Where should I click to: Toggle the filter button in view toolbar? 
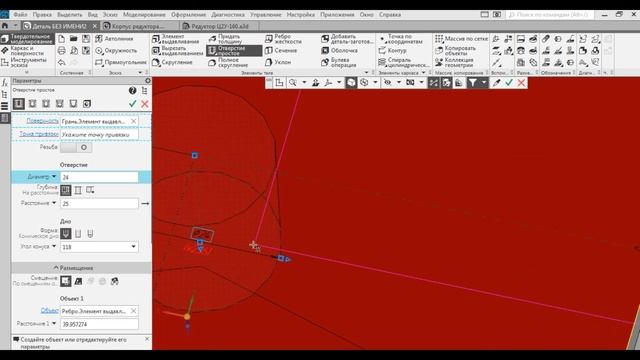(472, 83)
